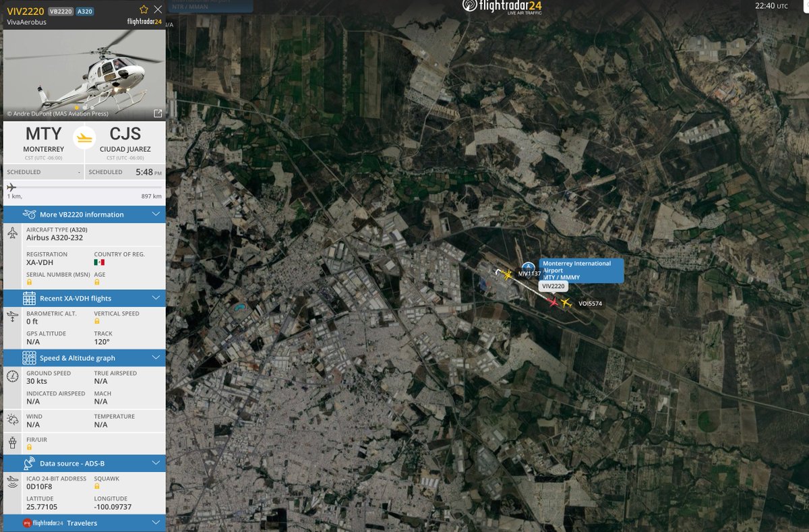This screenshot has height=532, width=809.
Task: Open the Recent XA-VDH flights section
Action: [84, 298]
